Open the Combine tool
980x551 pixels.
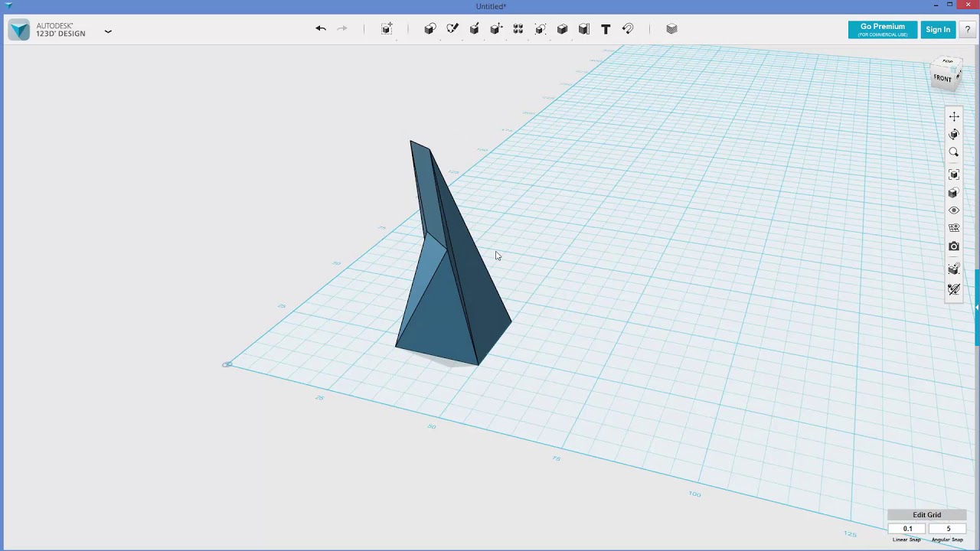tap(562, 29)
